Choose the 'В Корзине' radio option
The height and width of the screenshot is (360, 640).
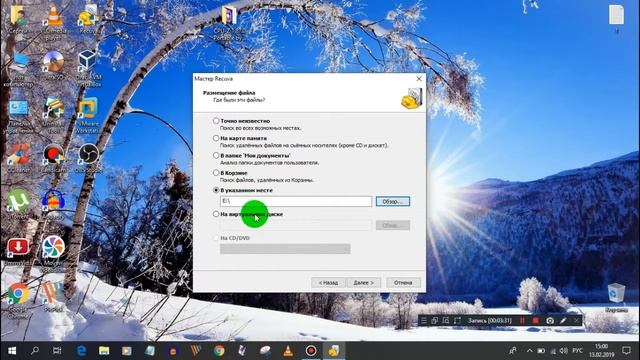[x=216, y=173]
